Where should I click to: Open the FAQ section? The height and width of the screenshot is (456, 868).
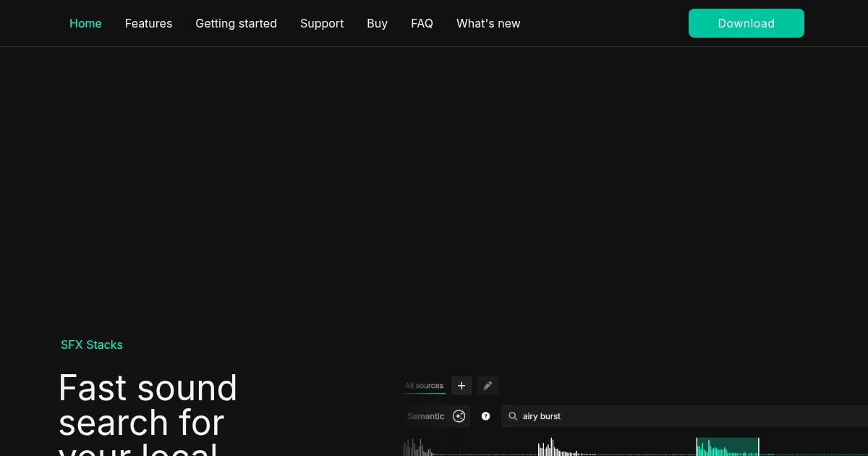[x=422, y=23]
